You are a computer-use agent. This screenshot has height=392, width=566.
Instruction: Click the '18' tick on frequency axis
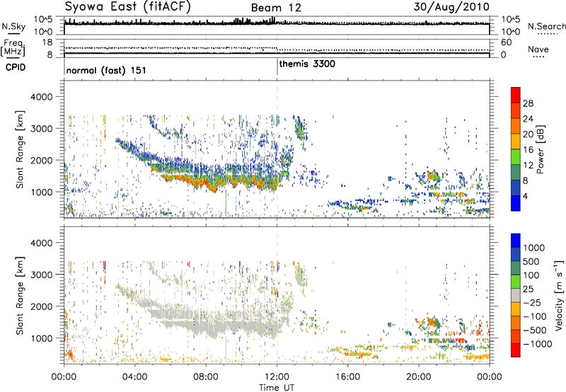coord(47,42)
